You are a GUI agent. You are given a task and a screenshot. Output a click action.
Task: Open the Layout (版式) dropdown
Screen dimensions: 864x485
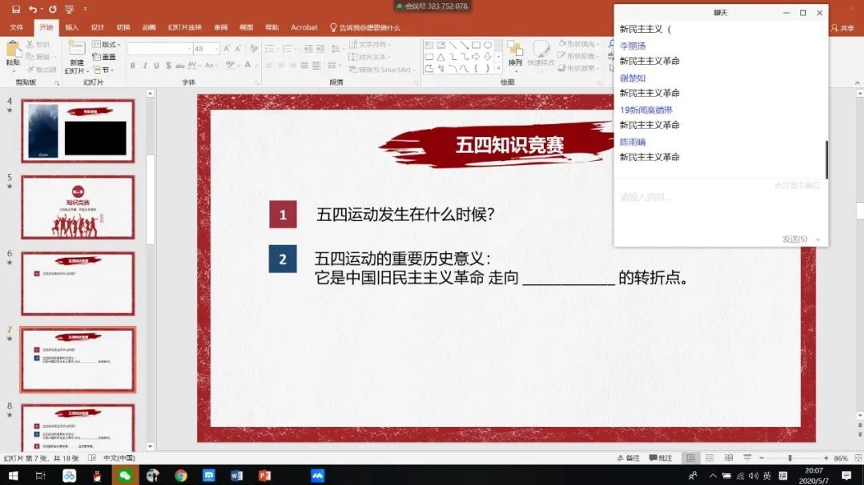coord(106,44)
